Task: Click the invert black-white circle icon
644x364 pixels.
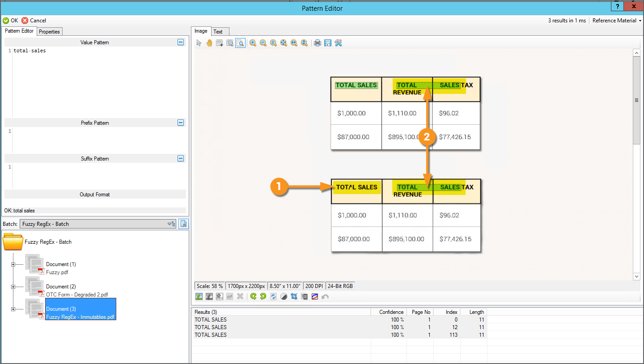Action: [284, 296]
